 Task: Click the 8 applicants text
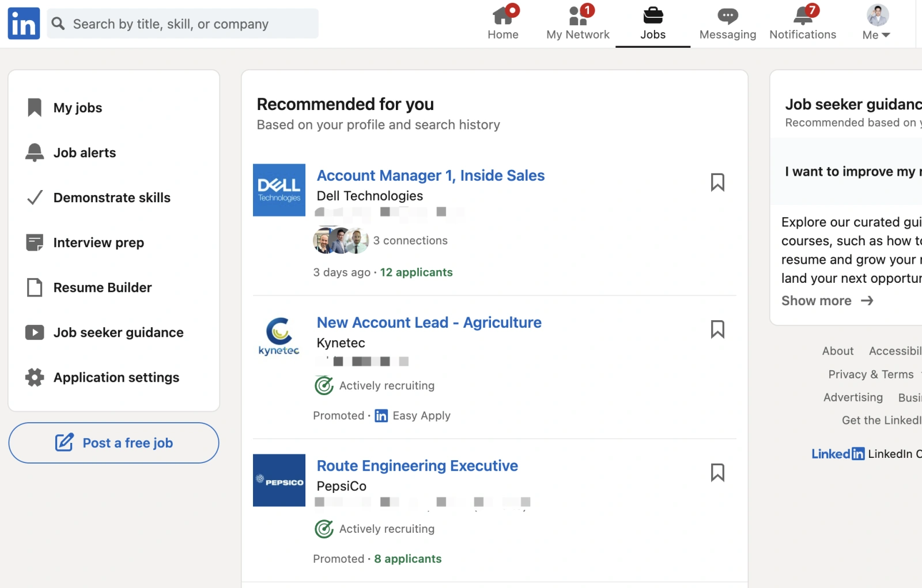tap(408, 559)
